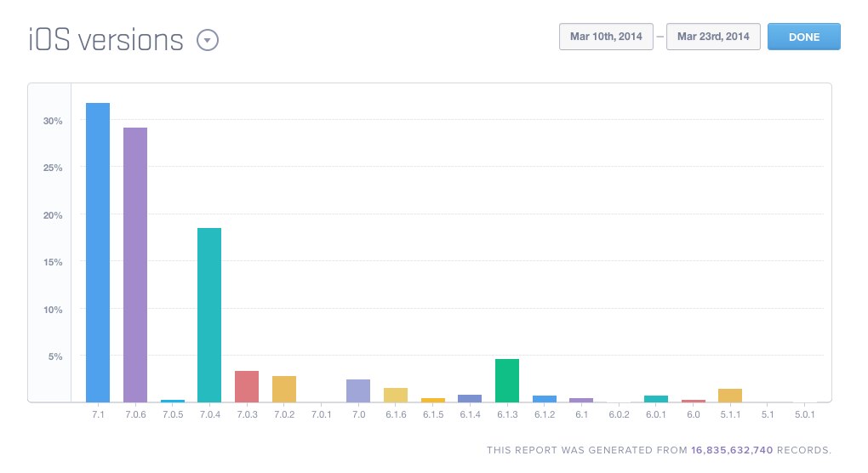Click the Mar 23rd, 2014 end date field
868x473 pixels.
click(x=713, y=37)
